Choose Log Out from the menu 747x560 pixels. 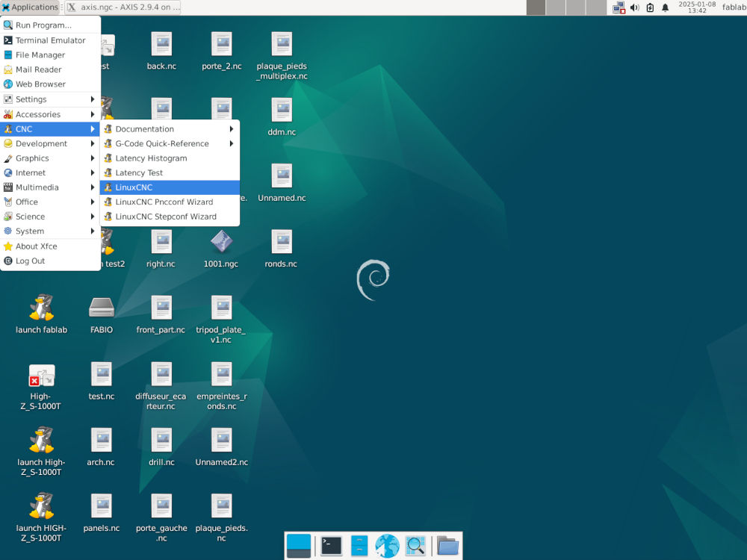(x=50, y=261)
